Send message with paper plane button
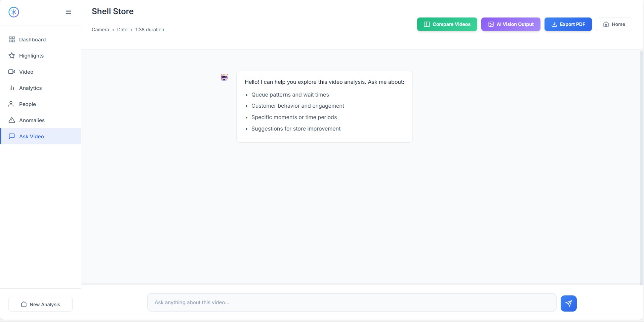 pyautogui.click(x=568, y=303)
